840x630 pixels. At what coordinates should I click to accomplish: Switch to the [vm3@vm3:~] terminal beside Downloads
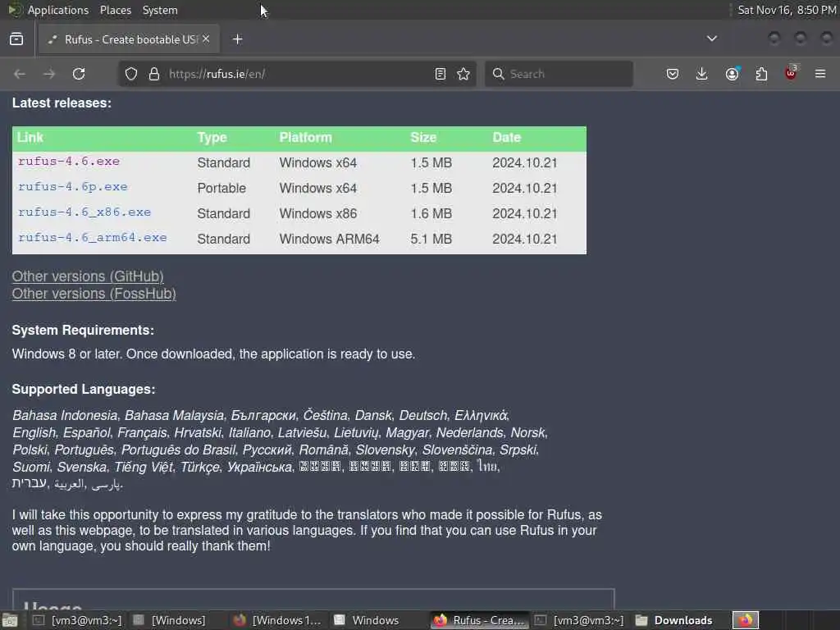[580, 620]
